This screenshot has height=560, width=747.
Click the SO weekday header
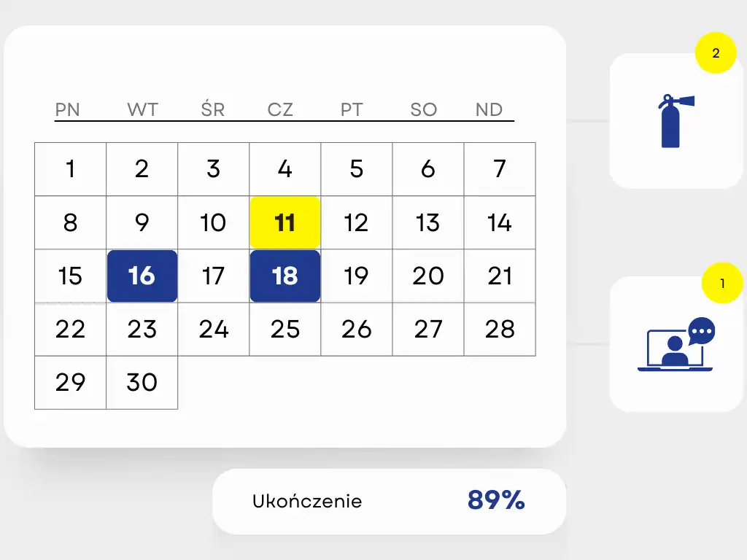pyautogui.click(x=423, y=110)
